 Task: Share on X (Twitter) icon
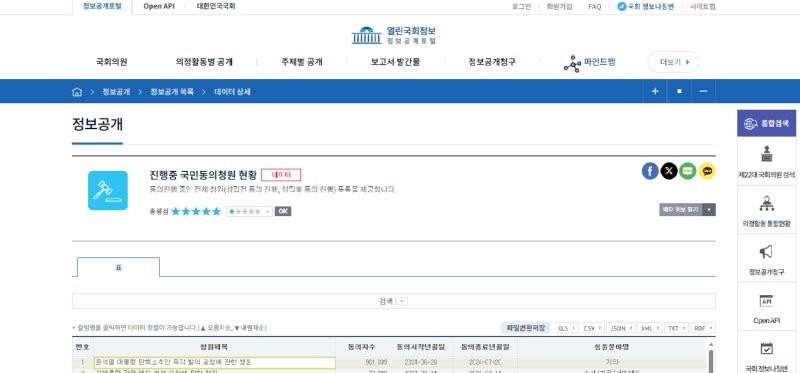[669, 171]
